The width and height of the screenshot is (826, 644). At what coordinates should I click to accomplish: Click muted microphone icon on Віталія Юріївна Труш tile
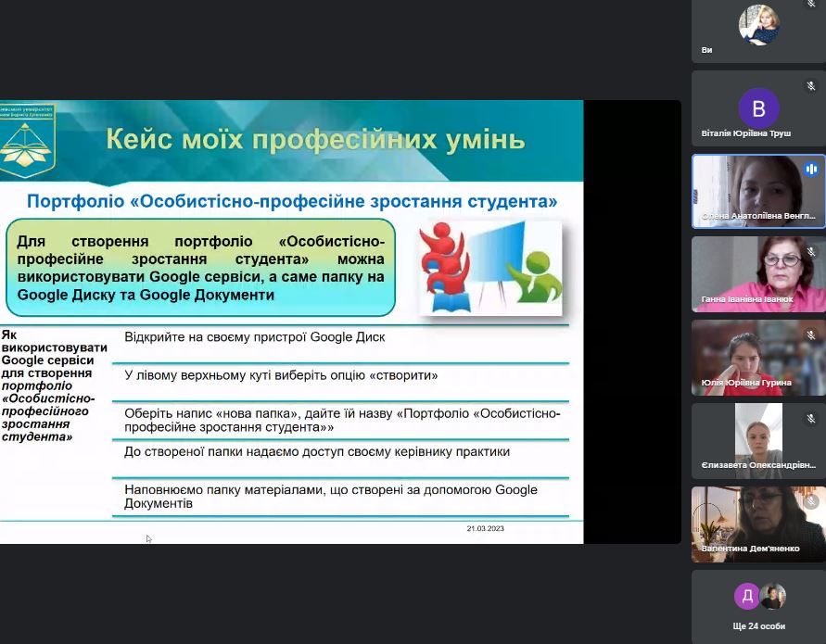click(x=811, y=86)
